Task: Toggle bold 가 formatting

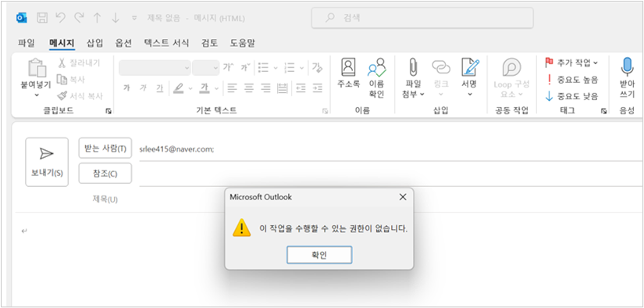Action: click(126, 88)
